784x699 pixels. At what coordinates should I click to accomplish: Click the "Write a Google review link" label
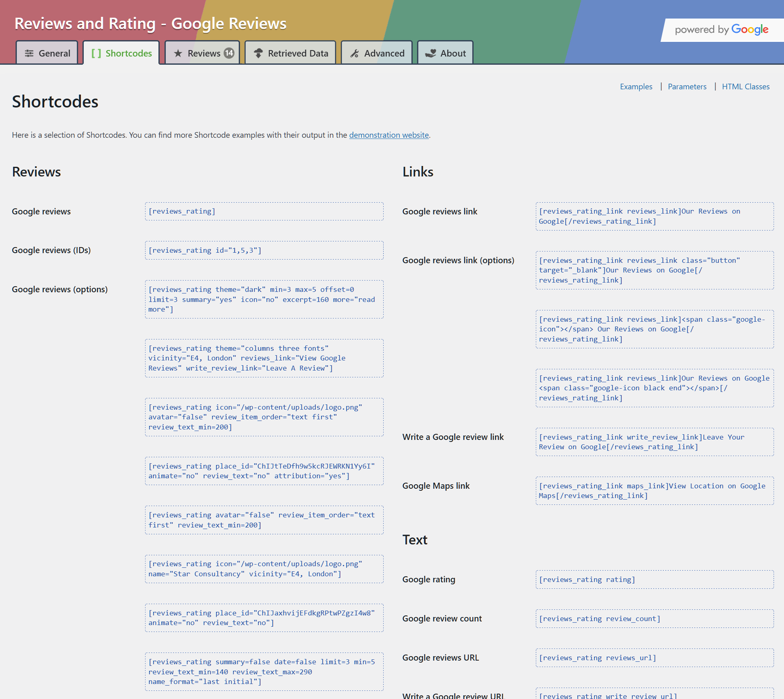453,437
